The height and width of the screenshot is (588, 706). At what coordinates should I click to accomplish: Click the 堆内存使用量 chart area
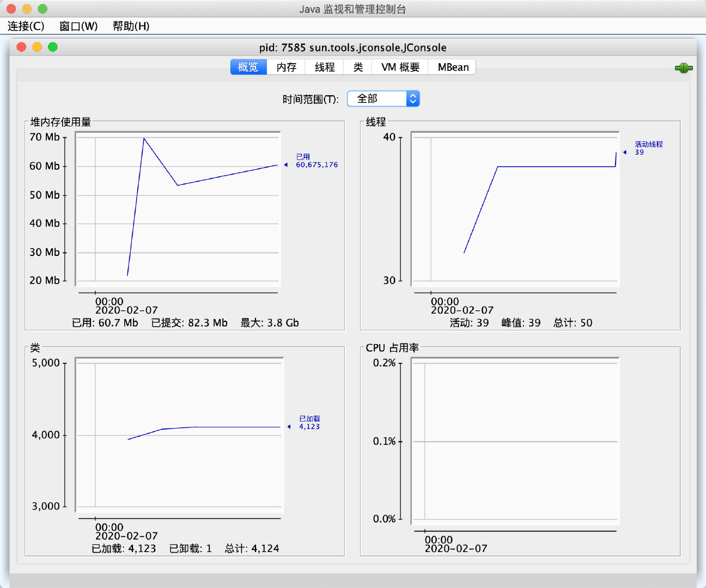(x=178, y=209)
